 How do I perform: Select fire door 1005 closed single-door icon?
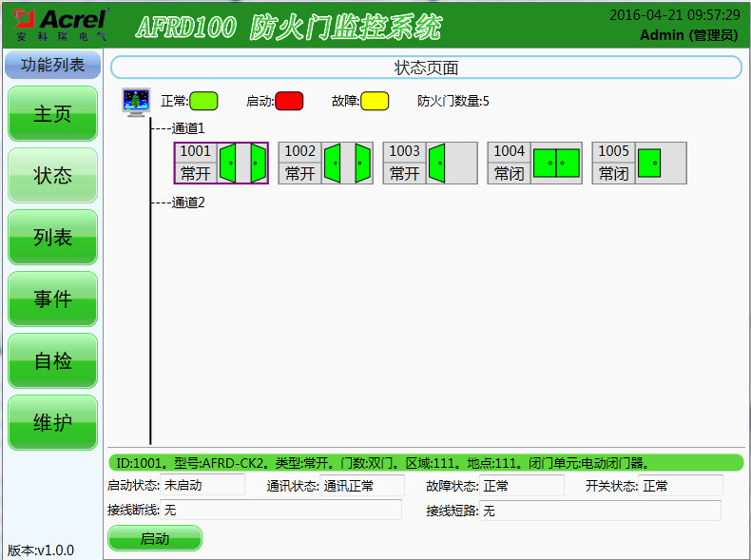point(649,163)
